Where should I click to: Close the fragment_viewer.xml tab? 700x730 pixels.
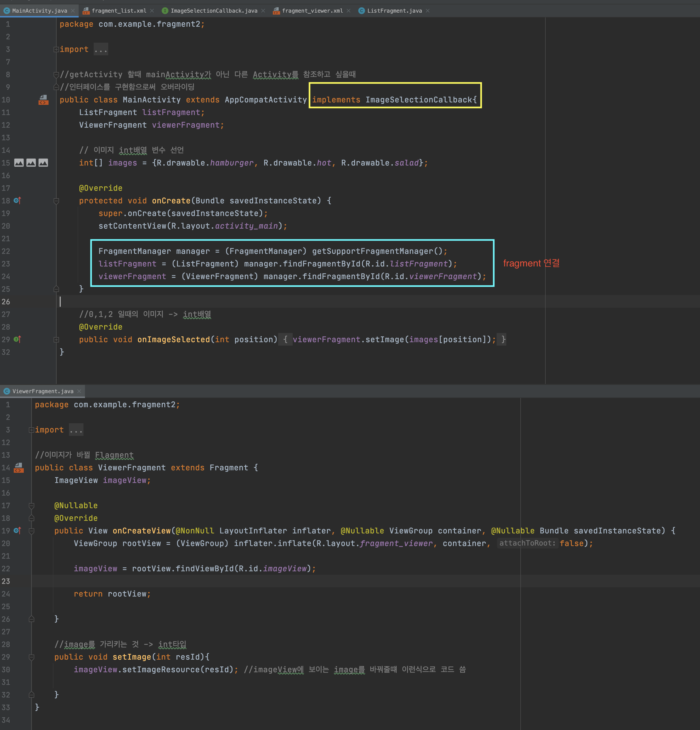pos(349,11)
